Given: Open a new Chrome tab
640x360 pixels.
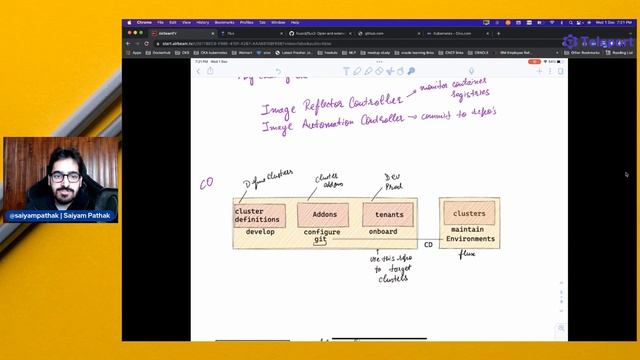Looking at the screenshot, I should click(x=498, y=33).
